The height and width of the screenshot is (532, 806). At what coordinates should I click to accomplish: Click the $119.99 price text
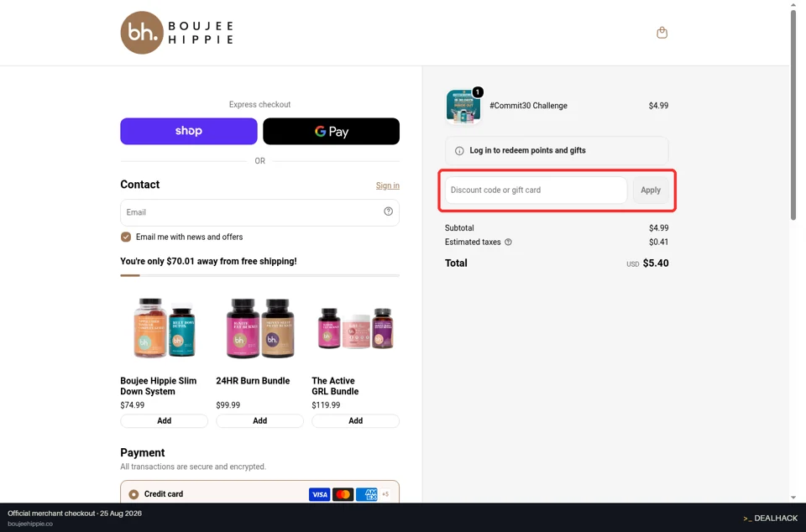(326, 405)
